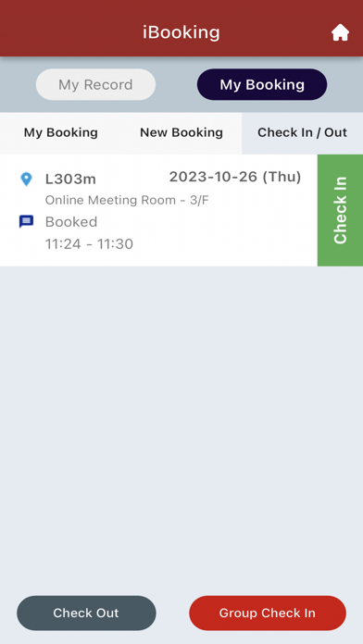Open the New Booking tab
Viewport: 363px width, 644px height.
(181, 132)
